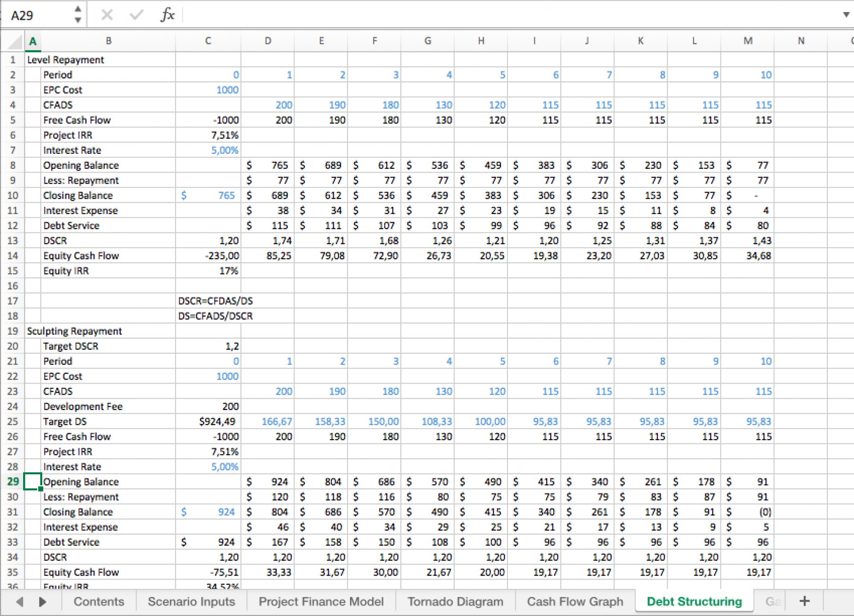This screenshot has height=616, width=854.
Task: Click the '1,31' DSCR cell
Action: tap(641, 240)
